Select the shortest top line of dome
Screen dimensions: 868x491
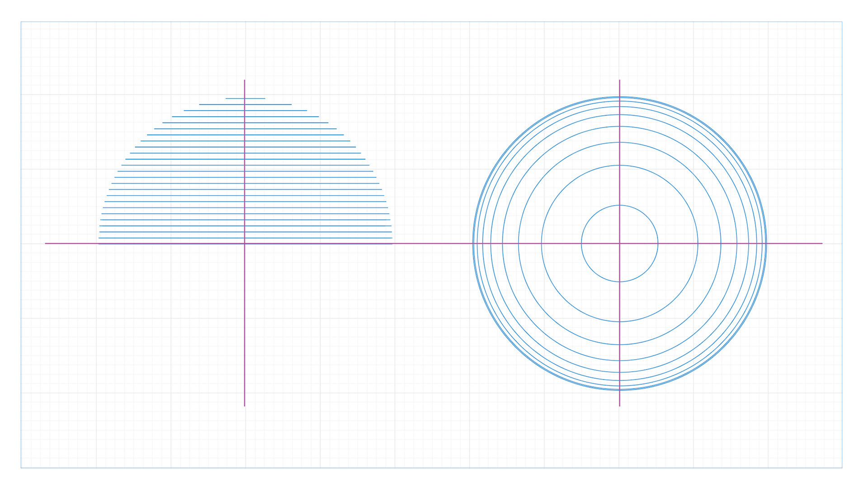[x=245, y=98]
